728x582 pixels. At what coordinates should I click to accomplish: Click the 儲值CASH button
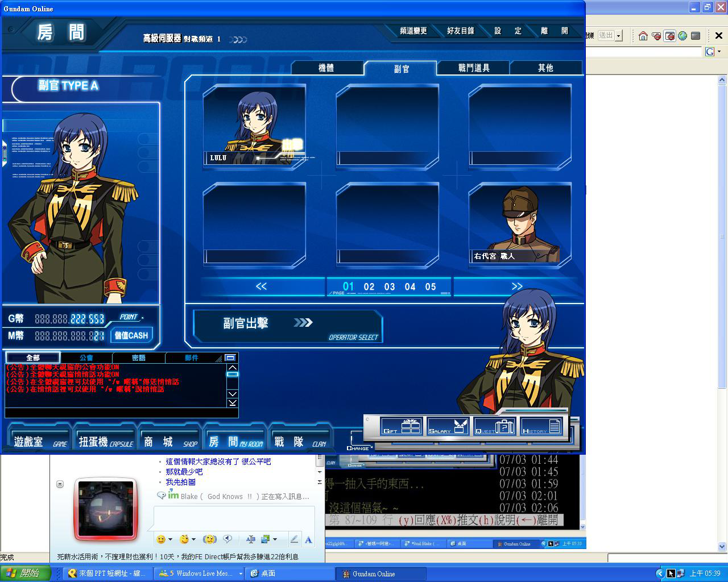tap(131, 335)
